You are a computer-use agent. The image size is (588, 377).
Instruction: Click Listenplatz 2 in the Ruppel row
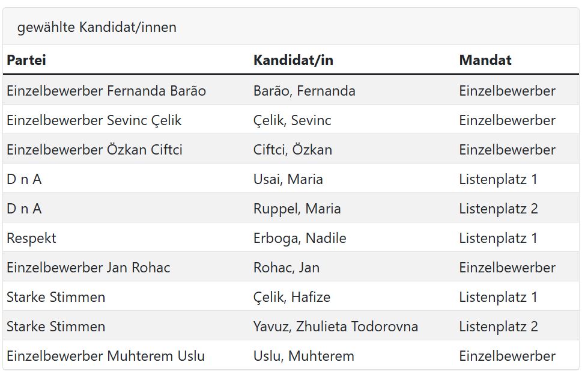pyautogui.click(x=499, y=209)
